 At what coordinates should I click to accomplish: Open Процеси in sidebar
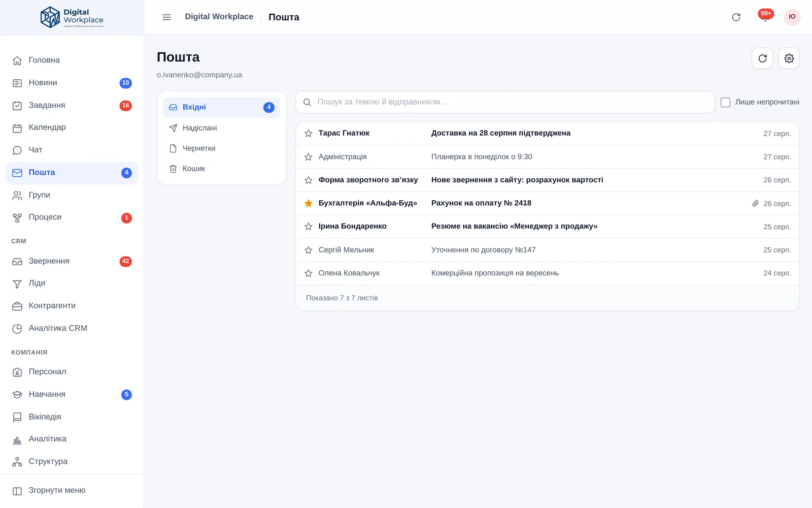tap(72, 217)
